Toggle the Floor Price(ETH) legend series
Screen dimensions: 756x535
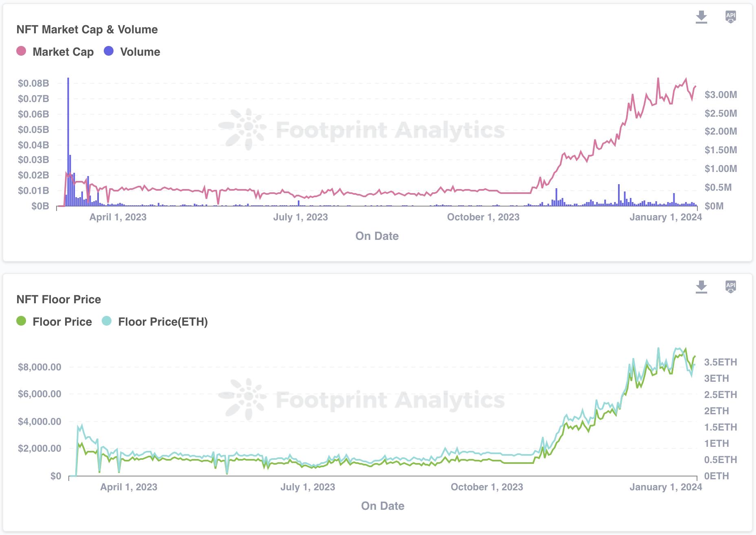click(155, 322)
